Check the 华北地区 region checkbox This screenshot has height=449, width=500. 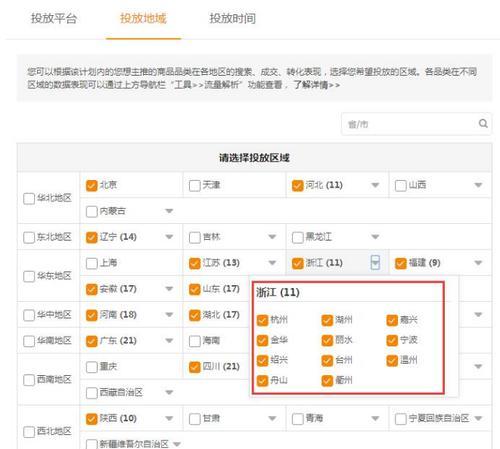tap(29, 198)
